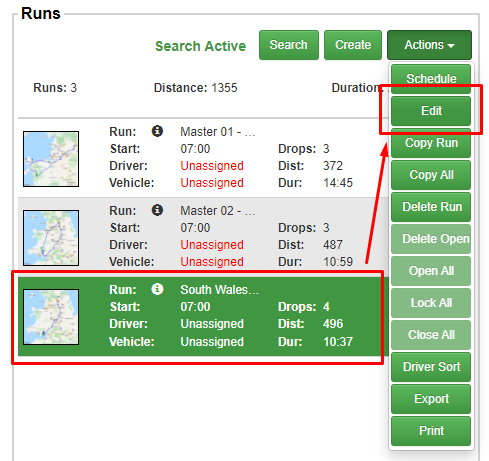The width and height of the screenshot is (489, 461).
Task: Click info icon for Master 01 run
Action: [x=157, y=131]
